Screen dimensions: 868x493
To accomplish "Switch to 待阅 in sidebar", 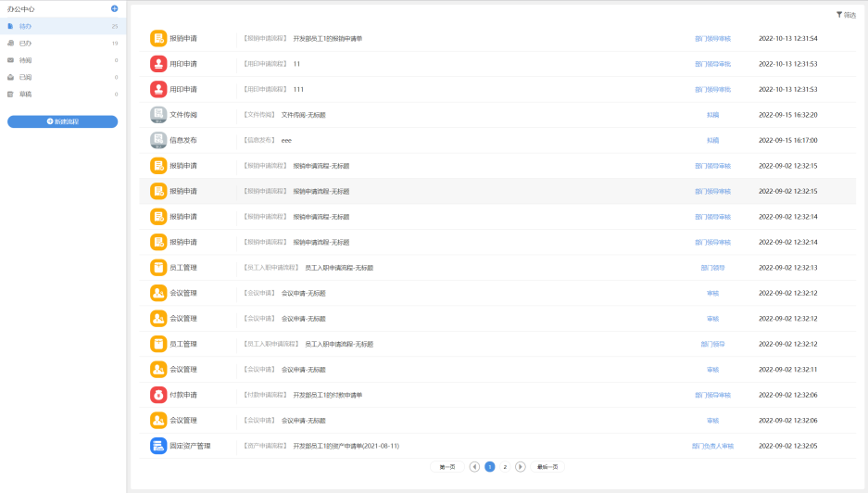I will pyautogui.click(x=26, y=60).
